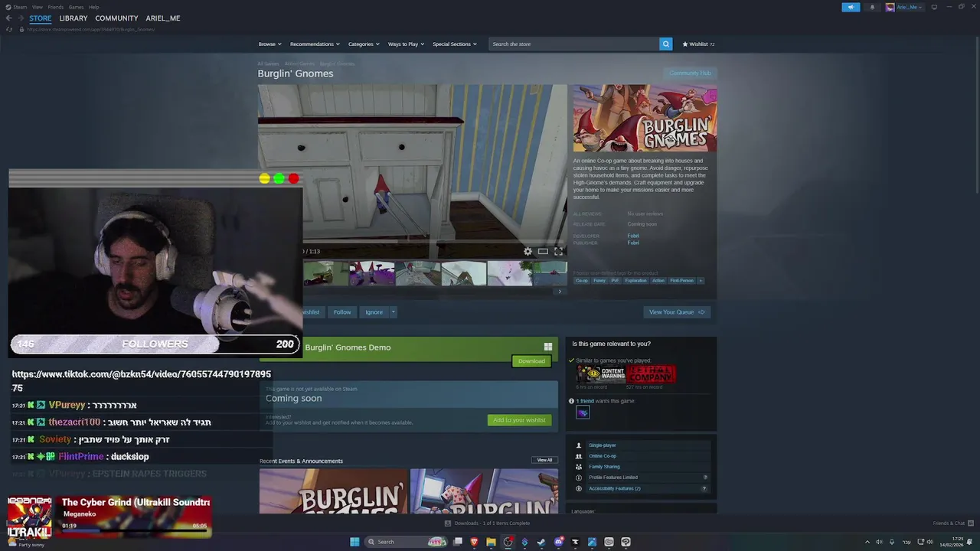Toggle theater mode icon in trailer player
980x551 pixels.
pos(543,251)
